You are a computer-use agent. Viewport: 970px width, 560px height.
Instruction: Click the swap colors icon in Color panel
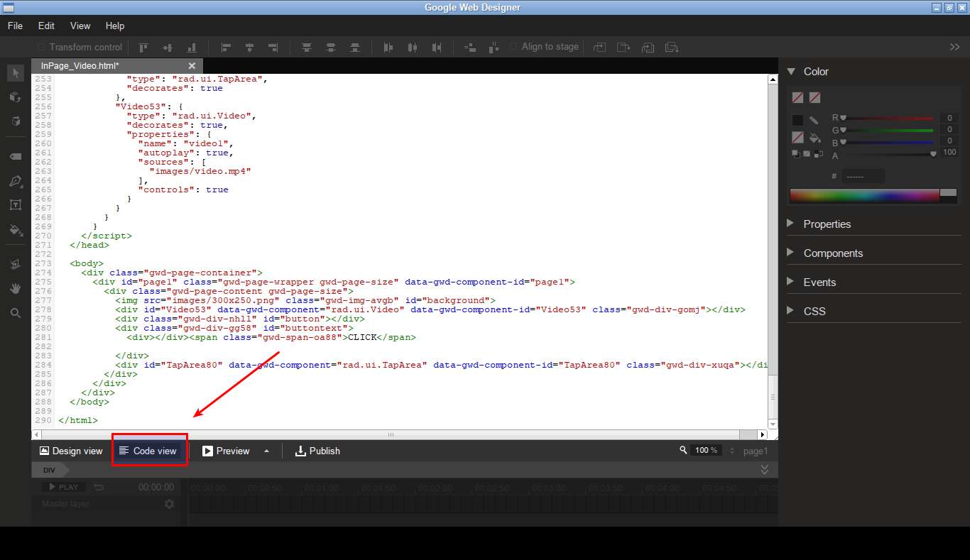(819, 153)
